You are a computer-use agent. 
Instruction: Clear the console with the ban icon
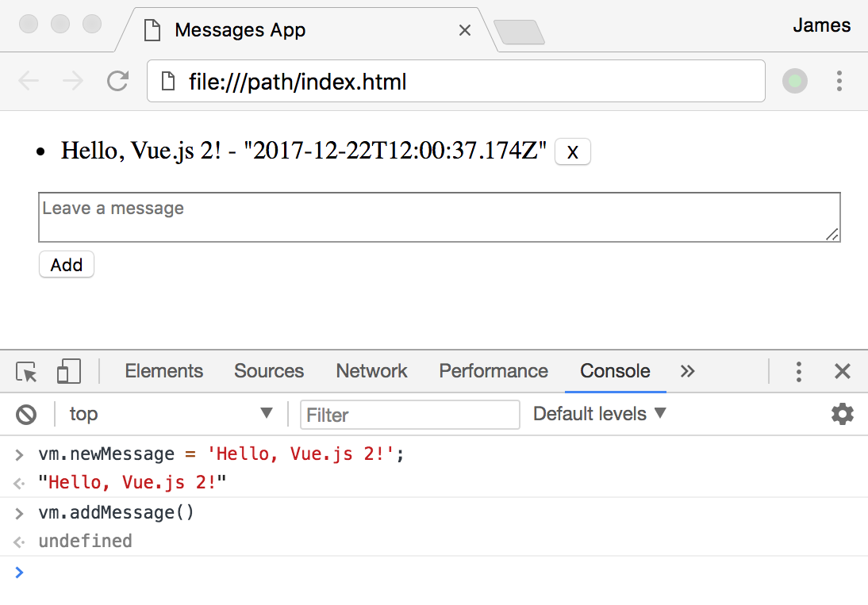coord(26,414)
